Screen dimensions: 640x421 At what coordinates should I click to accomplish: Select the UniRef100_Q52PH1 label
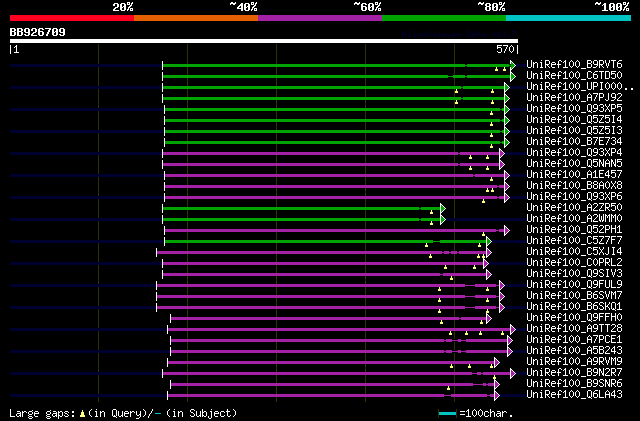pyautogui.click(x=574, y=230)
